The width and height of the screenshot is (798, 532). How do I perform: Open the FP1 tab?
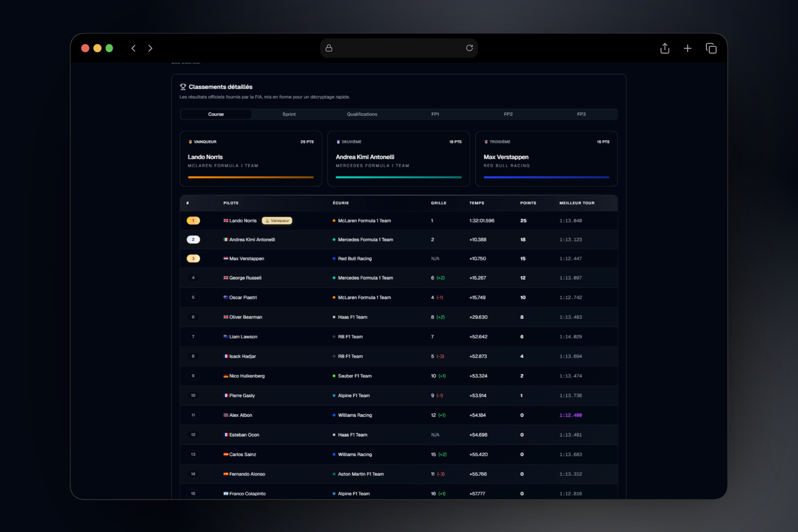click(435, 114)
